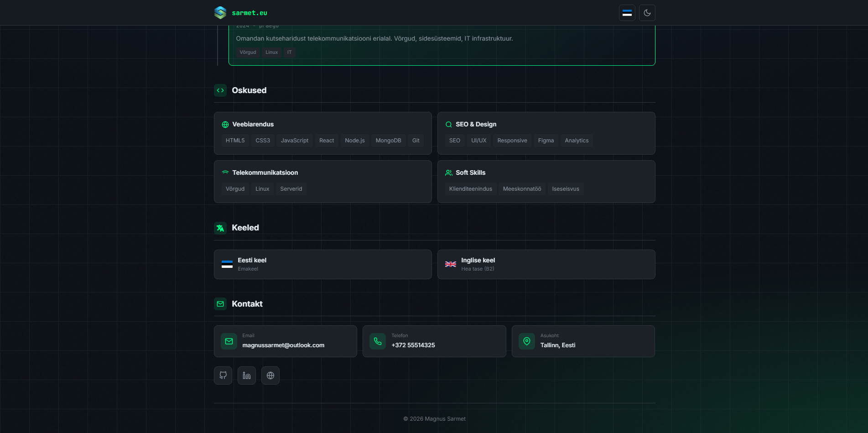Viewport: 868px width, 433px height.
Task: Click the sarmet.eu logo icon
Action: (220, 13)
